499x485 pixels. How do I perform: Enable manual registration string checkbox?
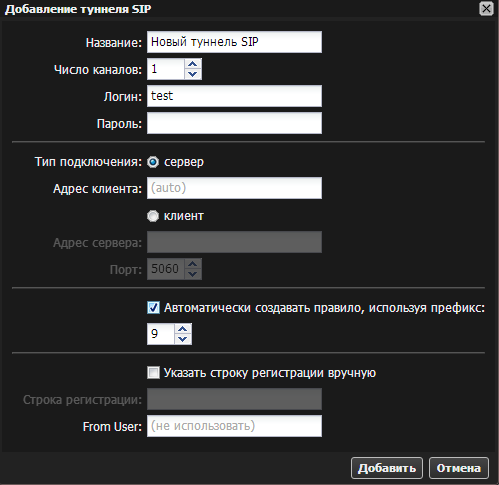pyautogui.click(x=153, y=373)
